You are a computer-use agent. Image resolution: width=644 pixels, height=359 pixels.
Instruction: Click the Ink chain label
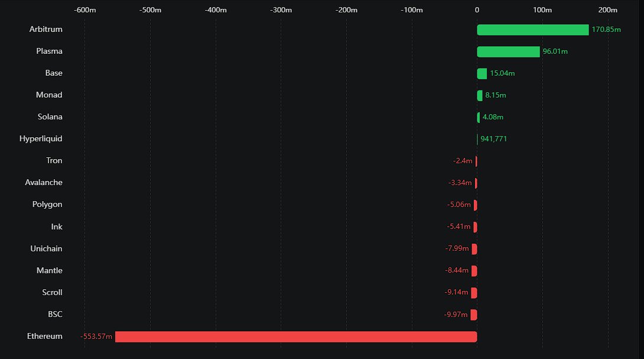click(57, 227)
